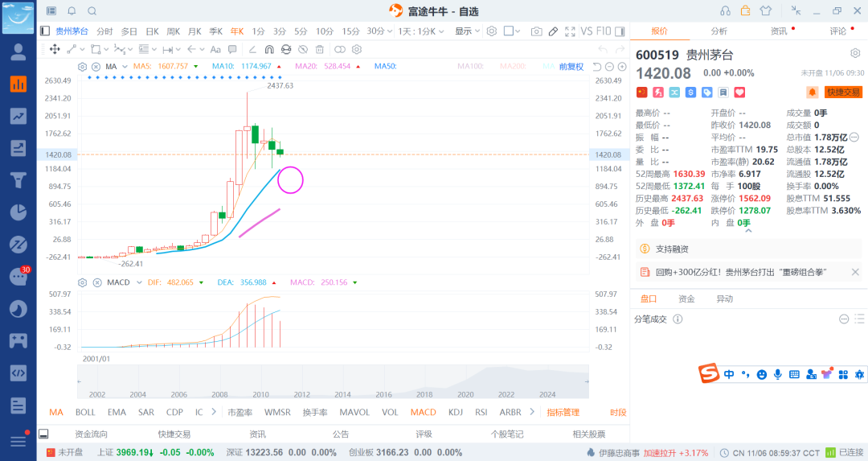868x461 pixels.
Task: Select BOLL indicator
Action: coord(85,412)
